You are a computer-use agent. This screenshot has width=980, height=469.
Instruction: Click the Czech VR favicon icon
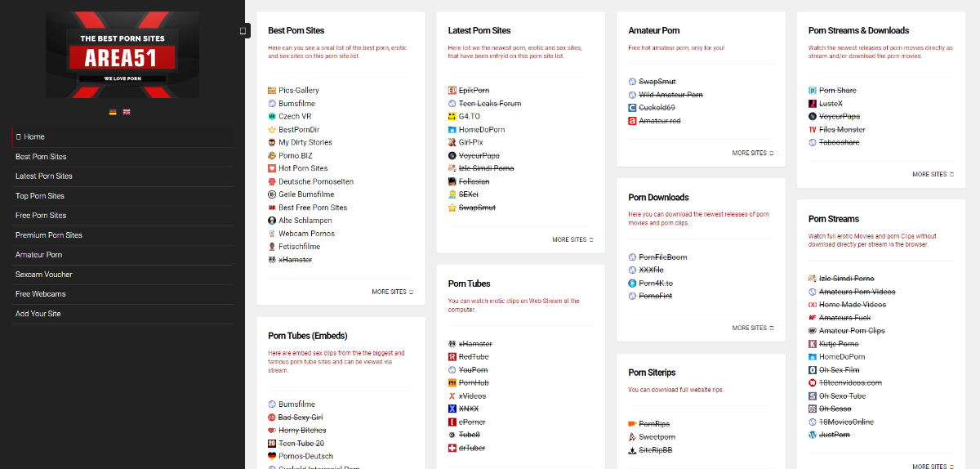272,117
